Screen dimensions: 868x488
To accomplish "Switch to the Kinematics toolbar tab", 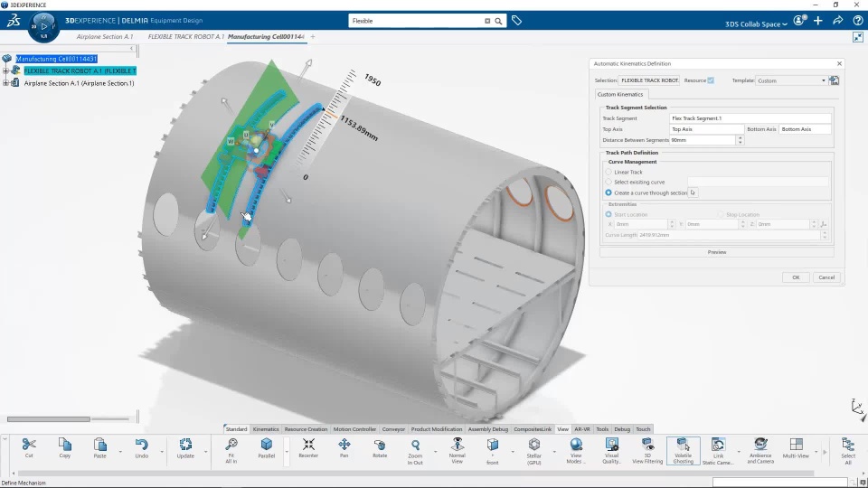I will point(266,429).
